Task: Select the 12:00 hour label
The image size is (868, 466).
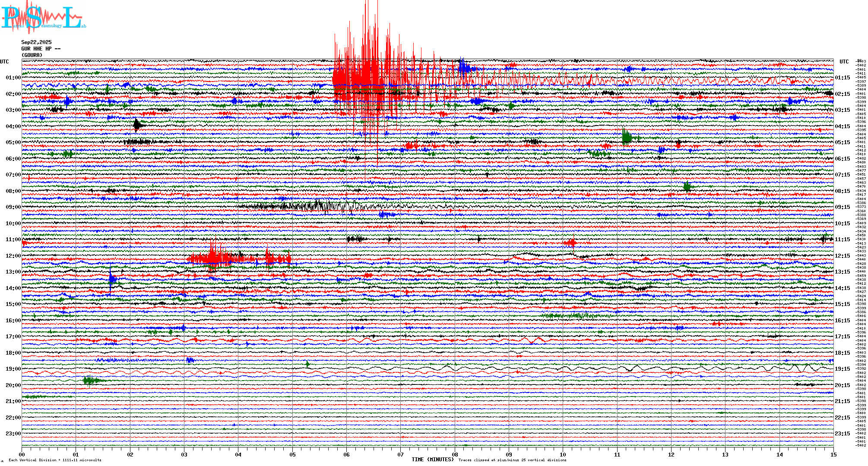Action: (13, 256)
